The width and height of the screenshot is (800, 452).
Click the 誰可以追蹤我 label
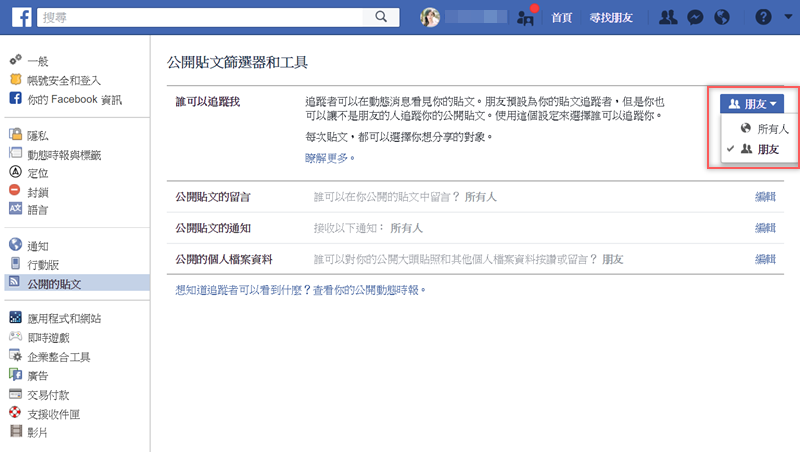[x=208, y=102]
